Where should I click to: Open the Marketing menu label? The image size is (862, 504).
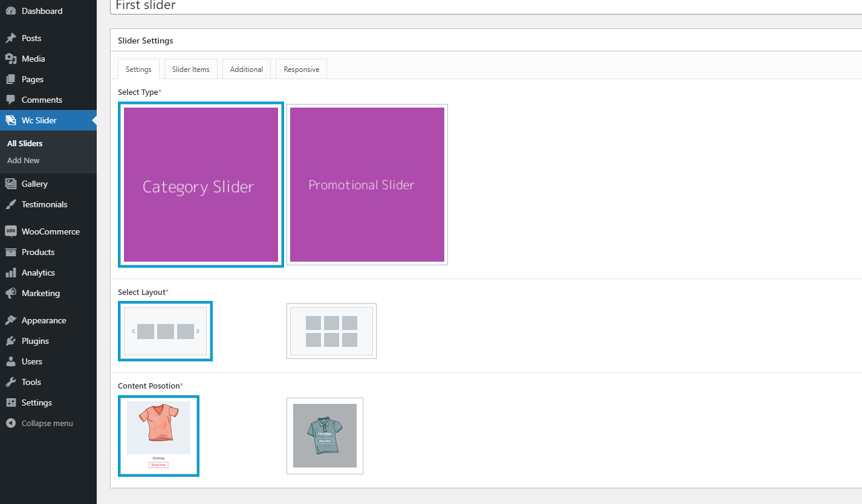[x=41, y=293]
